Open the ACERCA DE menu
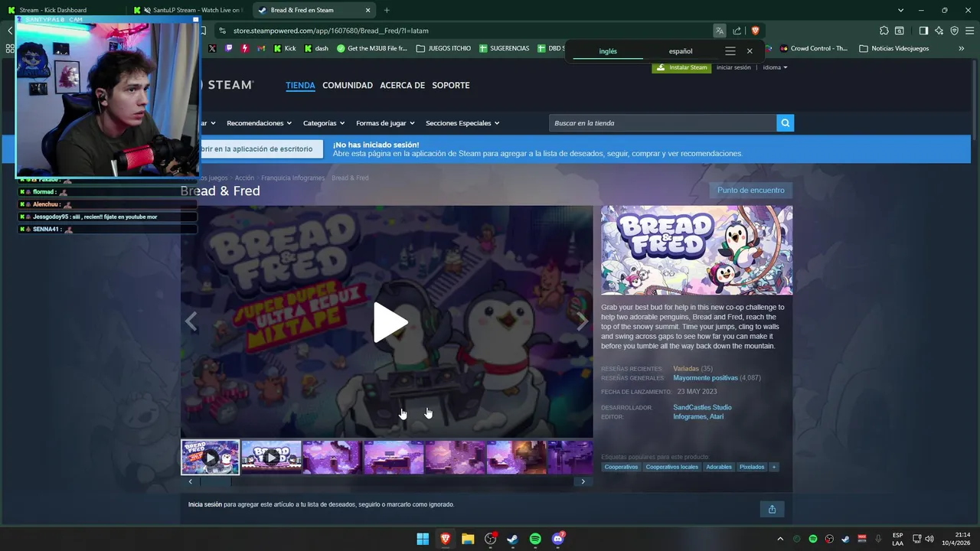 (x=402, y=85)
